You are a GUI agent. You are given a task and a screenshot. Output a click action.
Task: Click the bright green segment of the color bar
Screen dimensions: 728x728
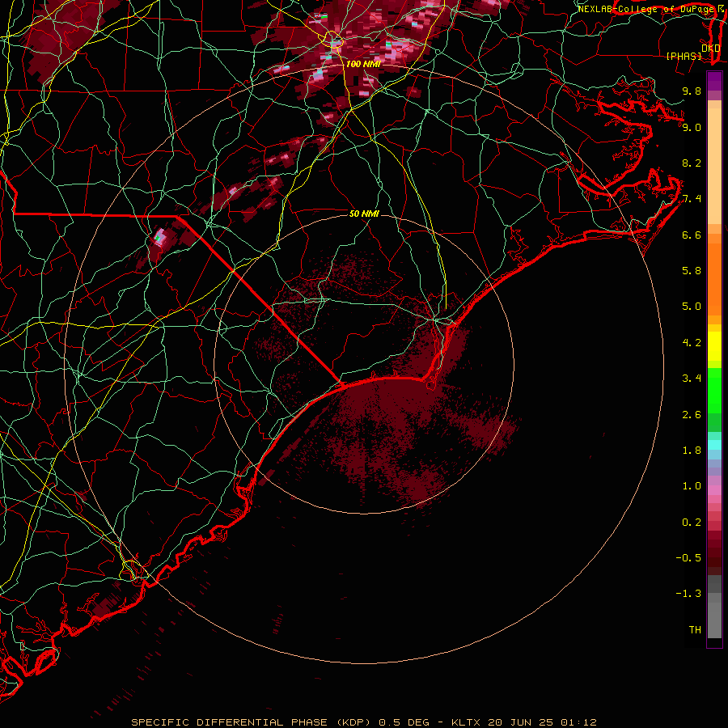[714, 389]
